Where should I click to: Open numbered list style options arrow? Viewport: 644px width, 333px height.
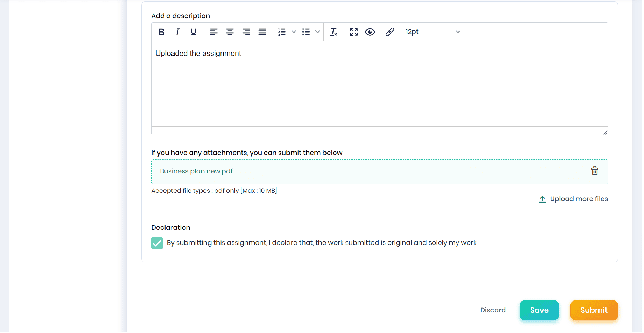point(294,32)
